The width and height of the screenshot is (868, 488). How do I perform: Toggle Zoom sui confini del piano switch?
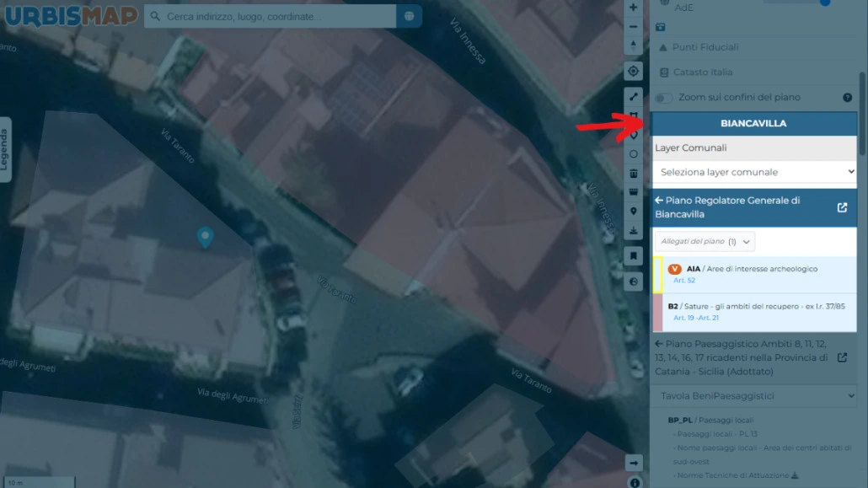663,98
